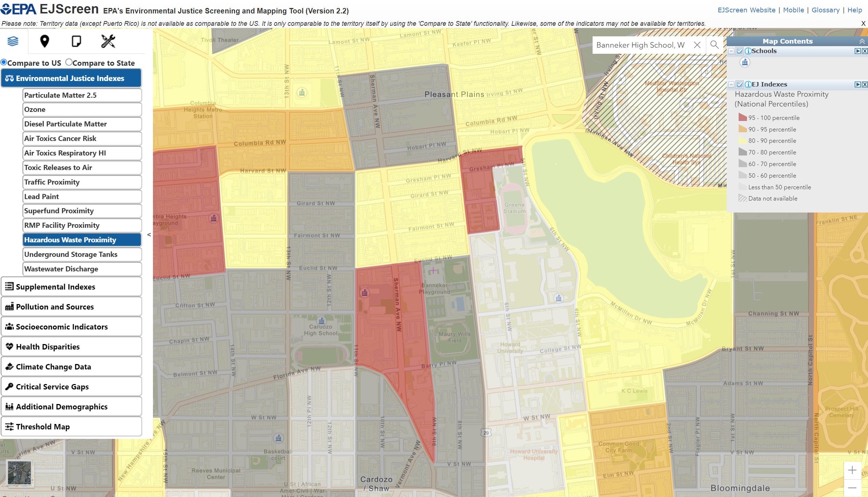The image size is (868, 497).
Task: Open the EJScreen Website link
Action: point(746,10)
